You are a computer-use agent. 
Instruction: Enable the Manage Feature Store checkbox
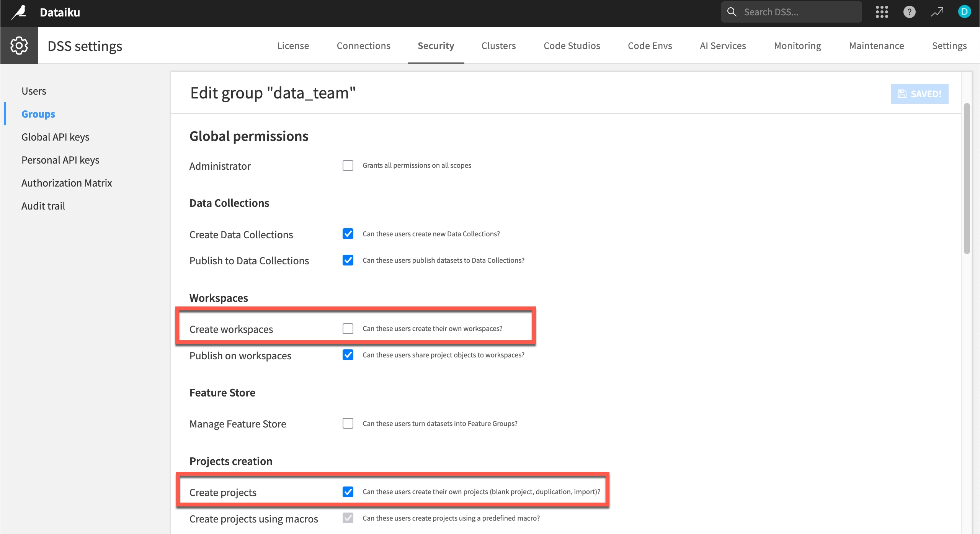tap(348, 423)
